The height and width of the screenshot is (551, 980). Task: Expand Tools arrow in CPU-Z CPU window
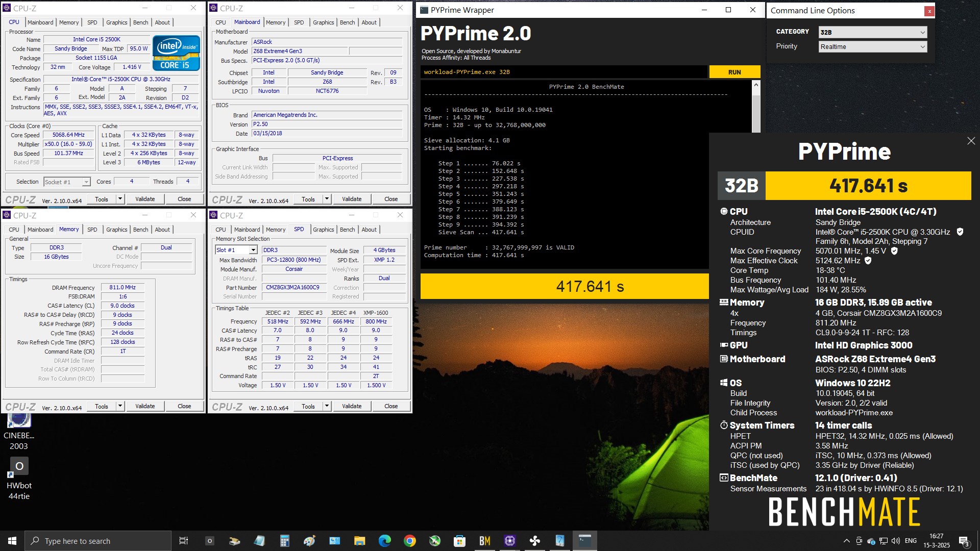pos(120,199)
